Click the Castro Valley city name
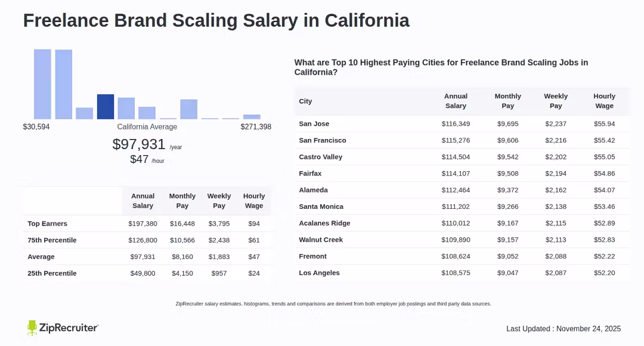The image size is (644, 346). coord(321,157)
